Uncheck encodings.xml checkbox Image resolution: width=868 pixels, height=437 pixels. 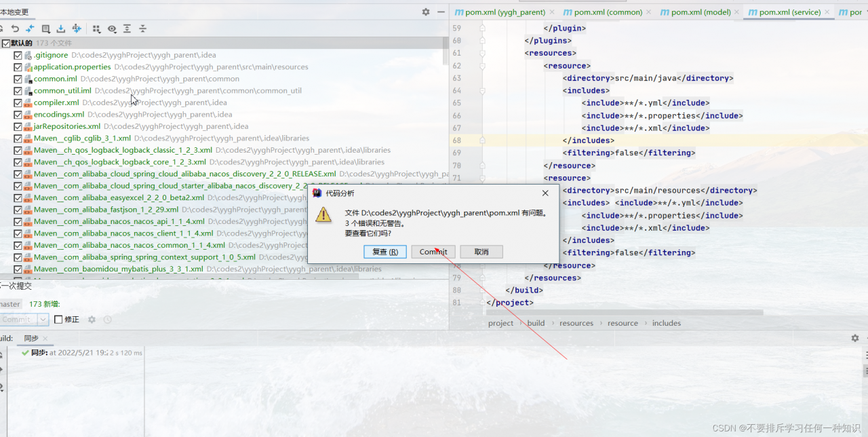point(18,115)
